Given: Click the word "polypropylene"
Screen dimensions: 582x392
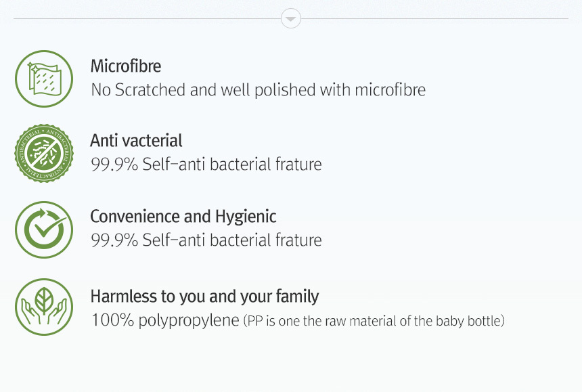Looking at the screenshot, I should click(187, 320).
